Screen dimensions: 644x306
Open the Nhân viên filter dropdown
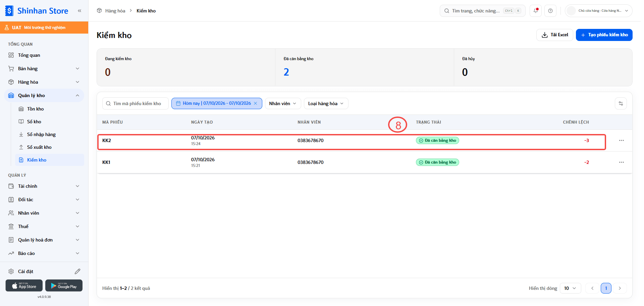point(283,103)
